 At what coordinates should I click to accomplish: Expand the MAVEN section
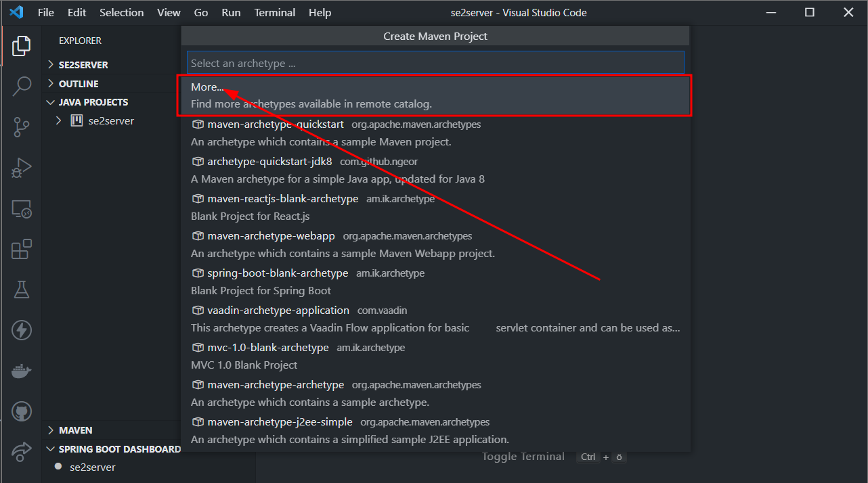point(51,430)
